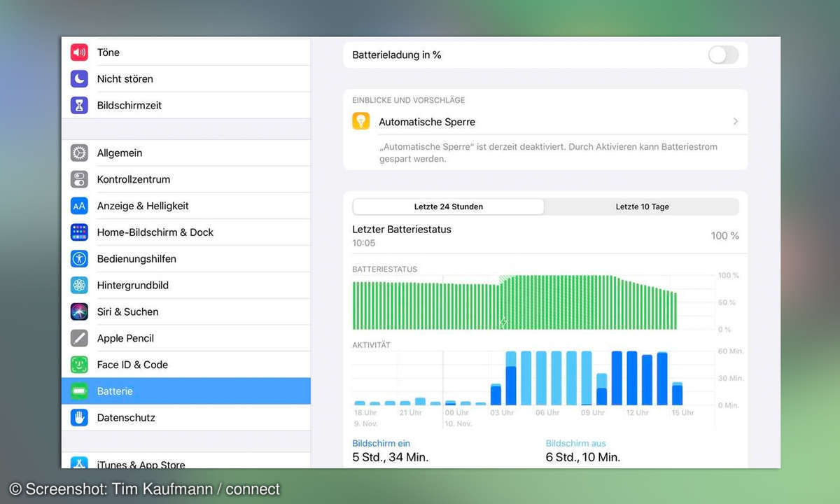Screen dimensions: 840x504
Task: Open Hintergrundbild settings
Action: [x=186, y=285]
